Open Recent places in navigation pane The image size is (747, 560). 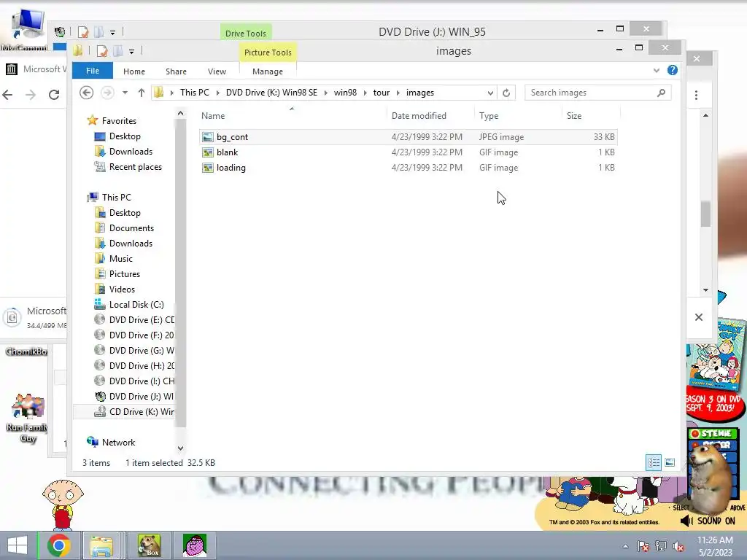[135, 167]
